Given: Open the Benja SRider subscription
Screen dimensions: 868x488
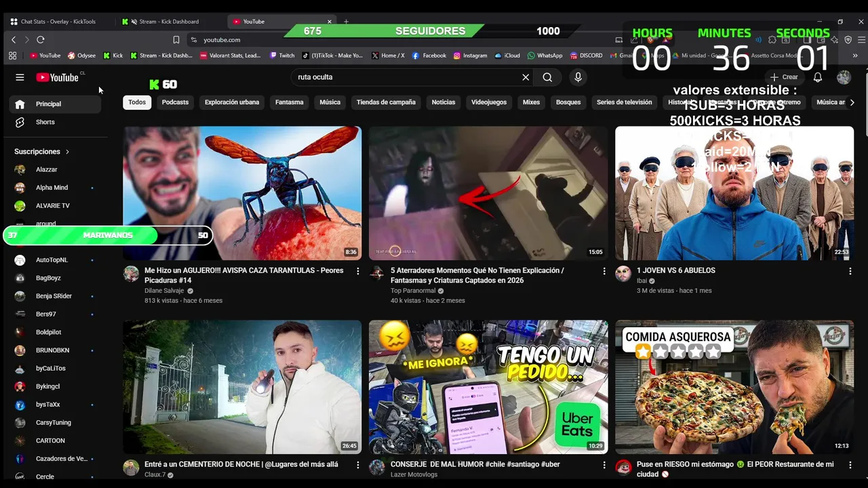Looking at the screenshot, I should coord(55,296).
